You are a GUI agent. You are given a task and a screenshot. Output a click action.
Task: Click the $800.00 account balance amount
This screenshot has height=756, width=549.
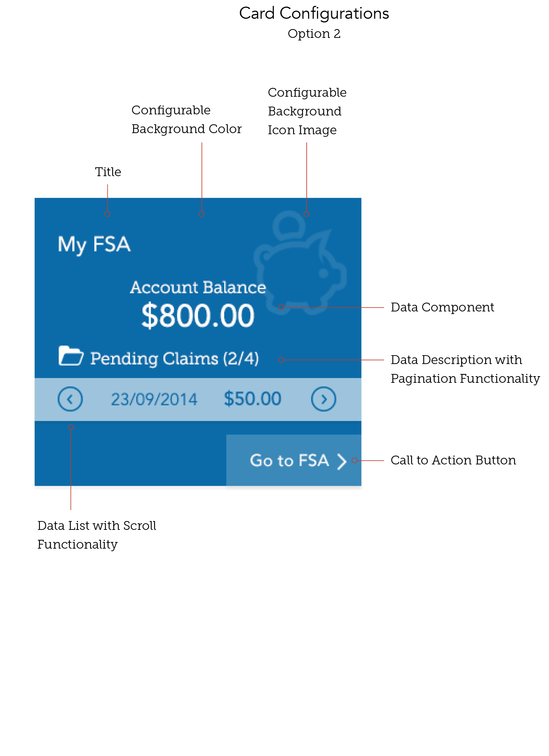click(x=198, y=315)
